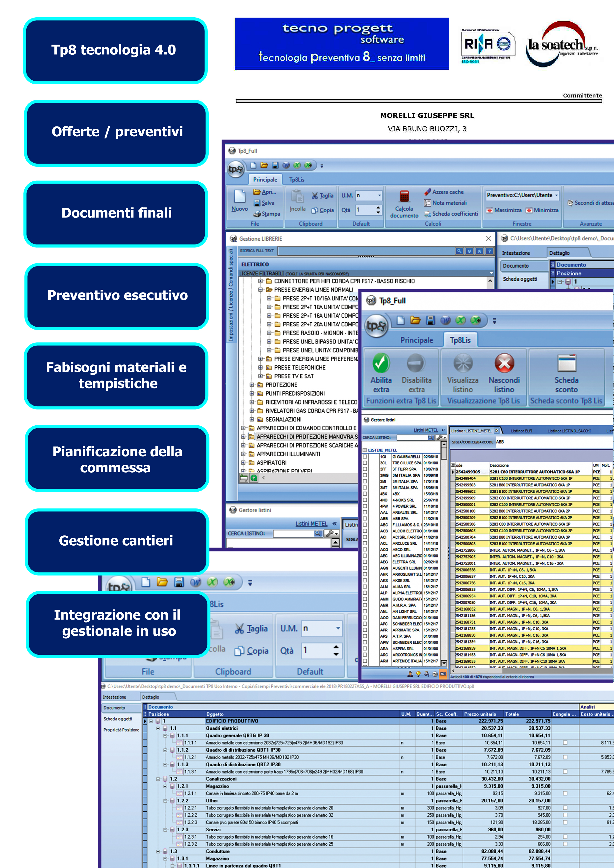
Task: Open the Listino: ELFI tab
Action: click(521, 431)
